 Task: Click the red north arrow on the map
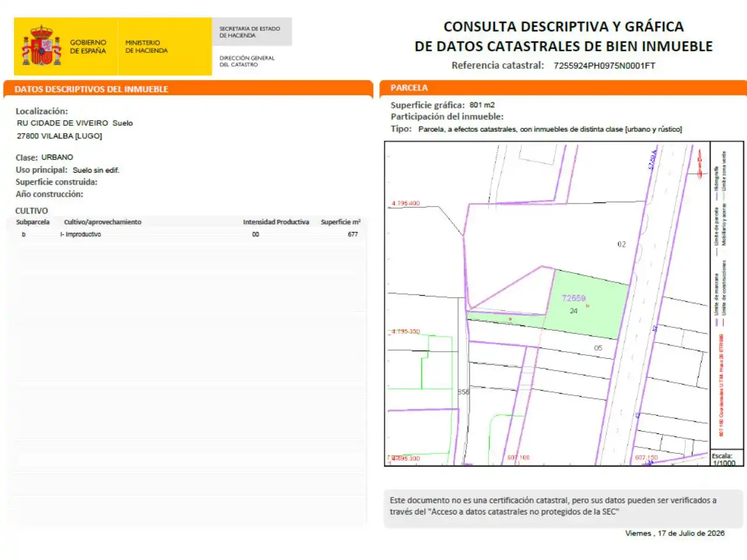tap(700, 163)
